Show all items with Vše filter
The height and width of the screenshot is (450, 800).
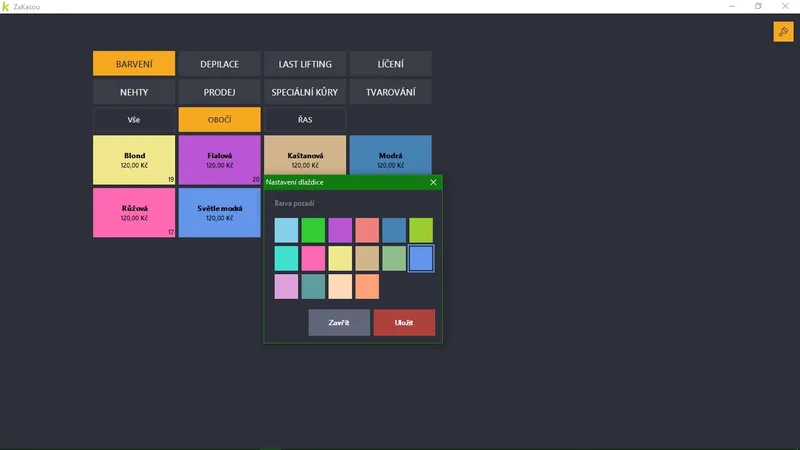(x=134, y=119)
